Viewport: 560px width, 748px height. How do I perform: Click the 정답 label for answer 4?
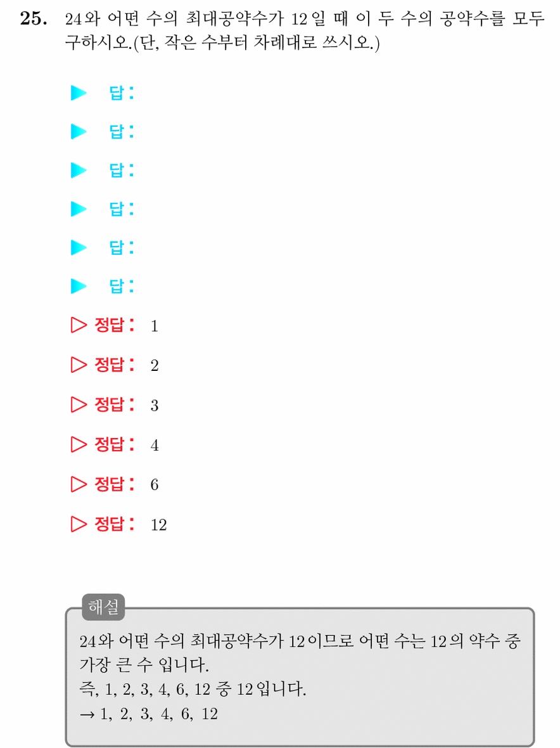pyautogui.click(x=115, y=444)
